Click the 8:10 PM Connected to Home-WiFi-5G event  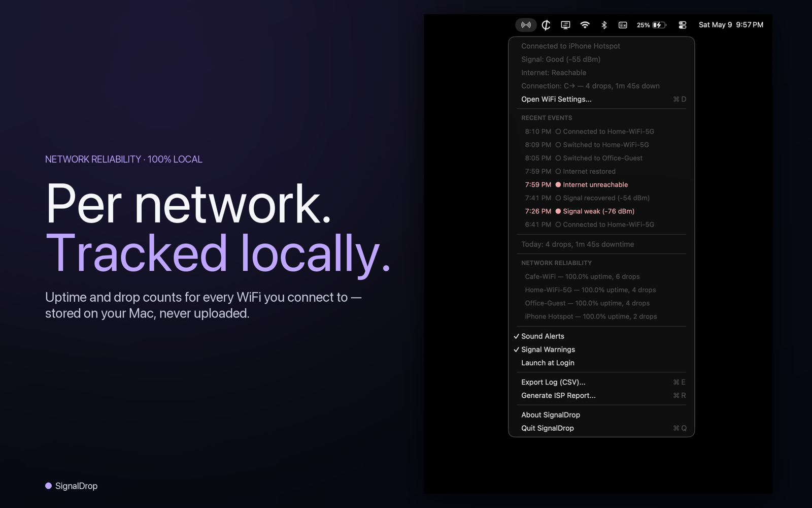[601, 131]
